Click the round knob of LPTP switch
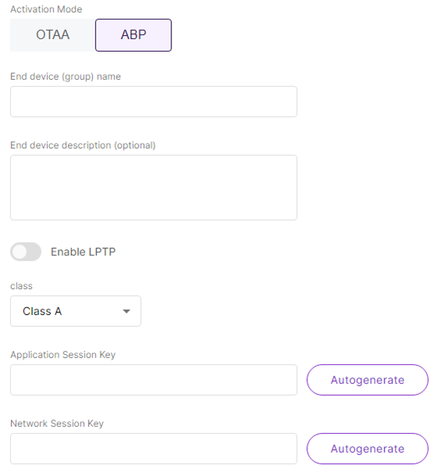448x476 pixels. click(x=20, y=252)
